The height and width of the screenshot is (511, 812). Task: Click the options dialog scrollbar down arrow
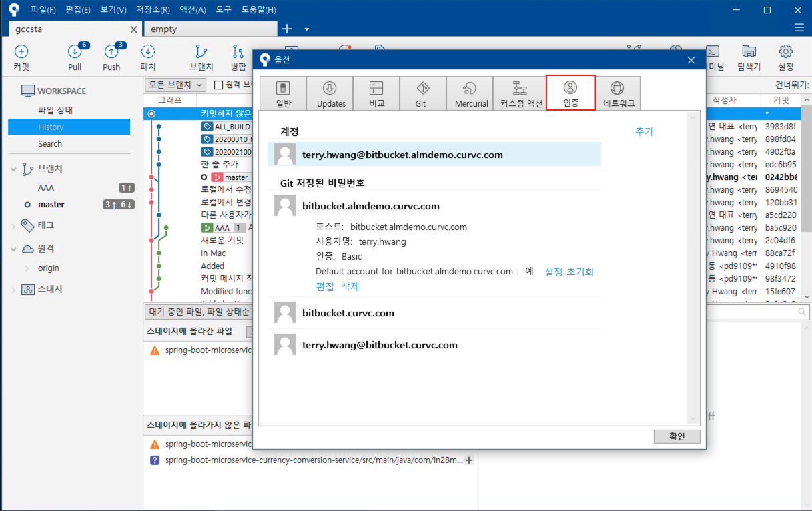pyautogui.click(x=694, y=420)
